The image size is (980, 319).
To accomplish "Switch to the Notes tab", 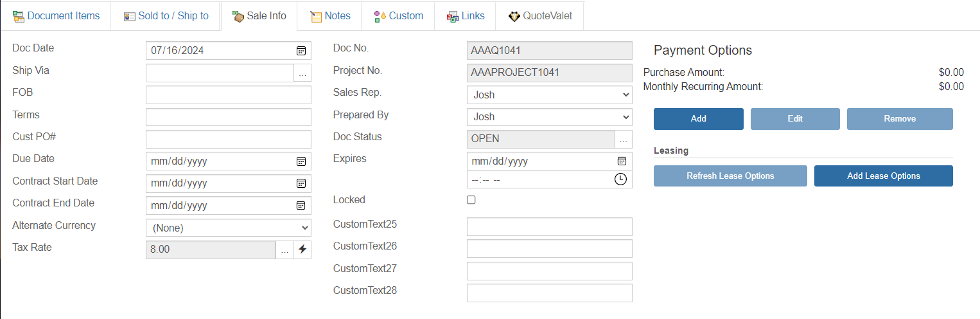I will [330, 15].
